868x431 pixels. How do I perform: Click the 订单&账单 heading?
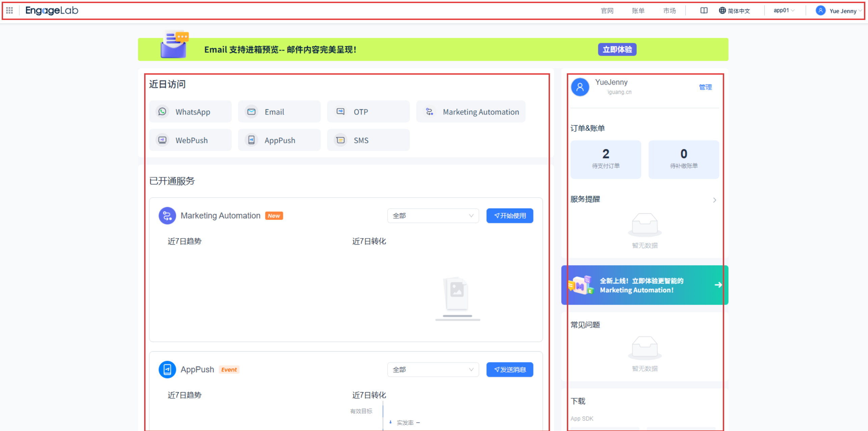tap(587, 128)
